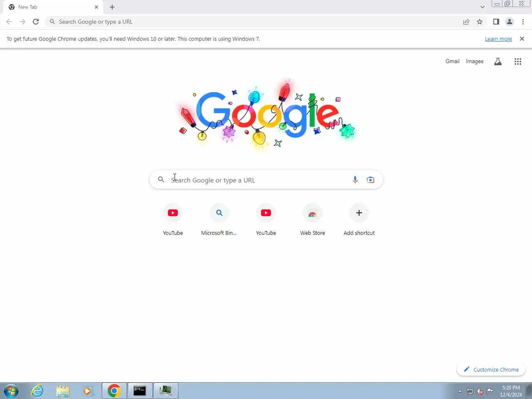
Task: Dismiss the Windows 7 update notice
Action: point(522,39)
